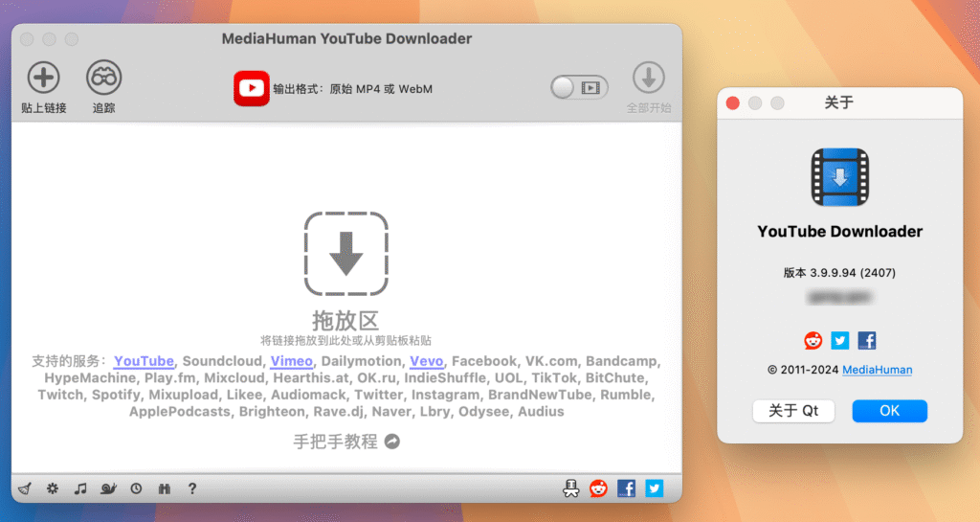
Task: Click the MediaHuman YouTube Downloader window title
Action: click(346, 38)
